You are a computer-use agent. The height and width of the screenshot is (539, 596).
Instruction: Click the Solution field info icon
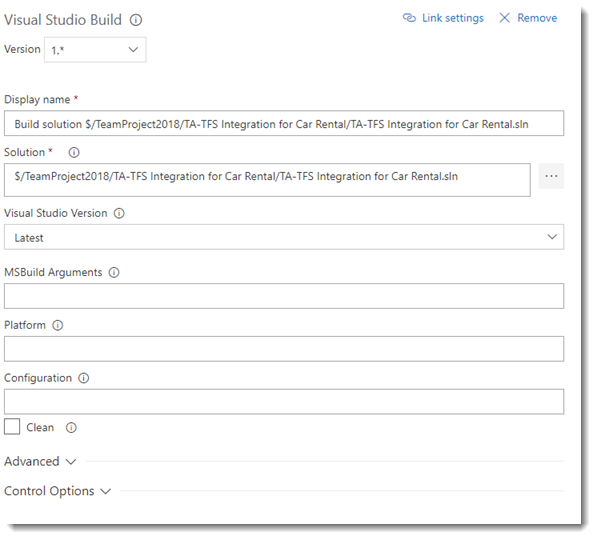point(74,152)
